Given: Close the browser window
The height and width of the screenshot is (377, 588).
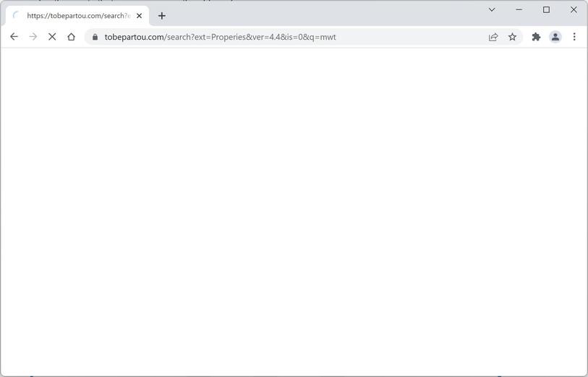Looking at the screenshot, I should coord(574,9).
